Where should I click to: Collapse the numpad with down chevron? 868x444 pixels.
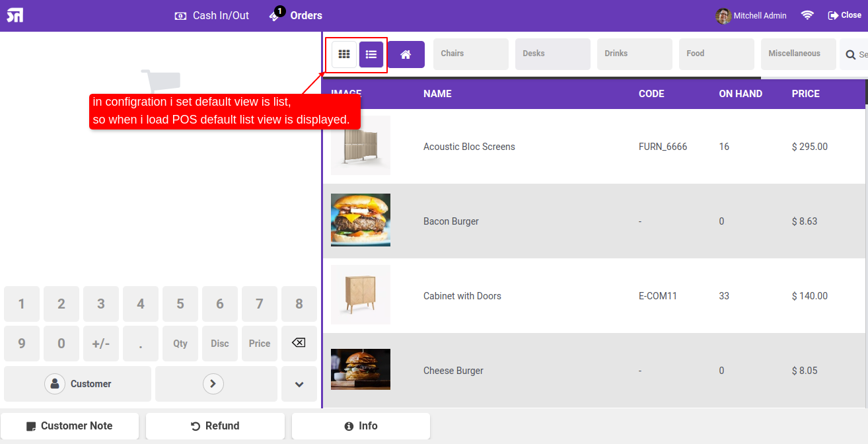pyautogui.click(x=299, y=384)
